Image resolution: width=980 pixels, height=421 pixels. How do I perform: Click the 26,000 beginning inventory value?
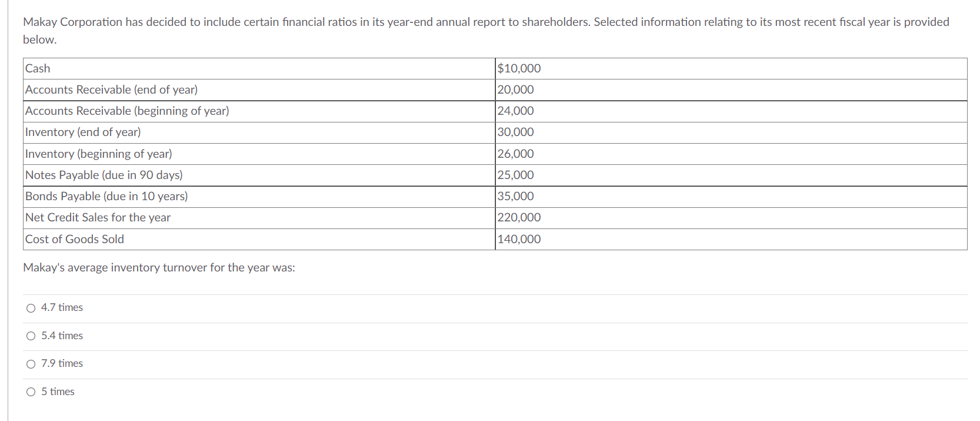coord(515,154)
